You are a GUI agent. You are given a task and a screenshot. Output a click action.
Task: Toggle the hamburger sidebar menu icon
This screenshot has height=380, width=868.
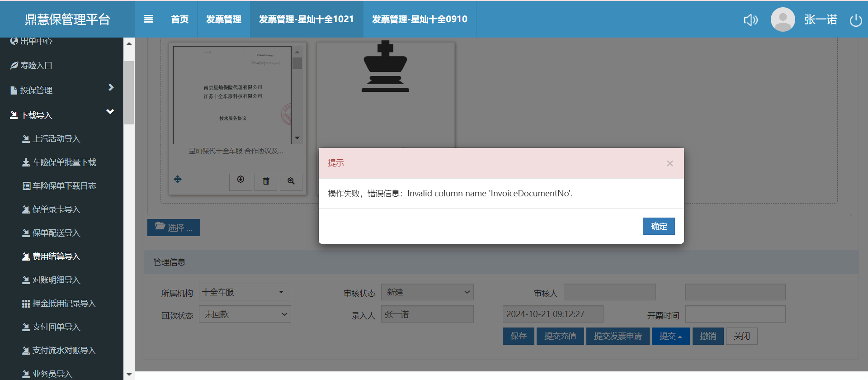(148, 19)
